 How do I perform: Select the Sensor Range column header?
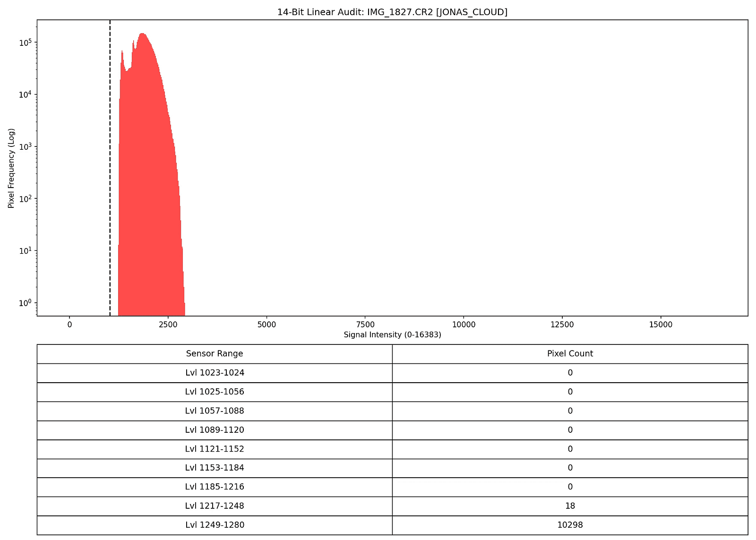[x=215, y=353]
